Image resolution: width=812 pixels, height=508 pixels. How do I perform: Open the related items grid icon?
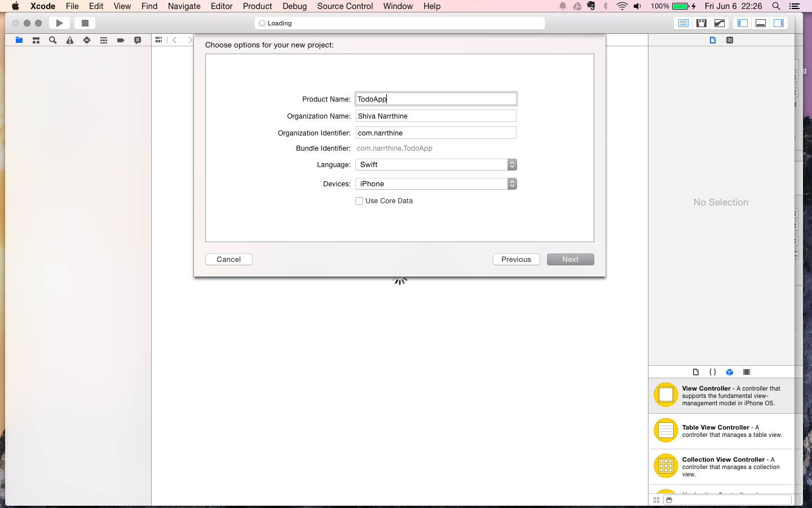click(x=159, y=40)
